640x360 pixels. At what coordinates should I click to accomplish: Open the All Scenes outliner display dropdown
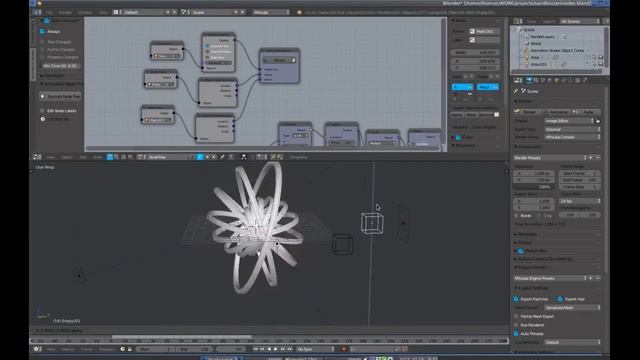(580, 21)
